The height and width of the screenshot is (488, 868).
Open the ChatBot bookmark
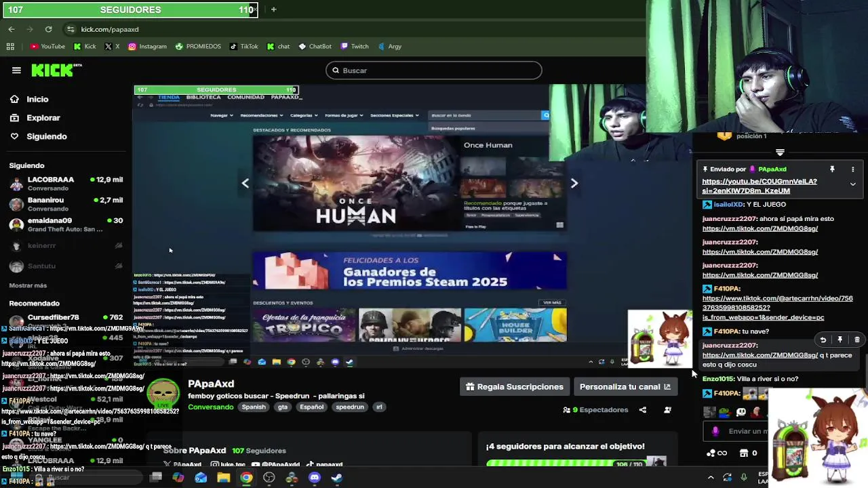coord(315,46)
